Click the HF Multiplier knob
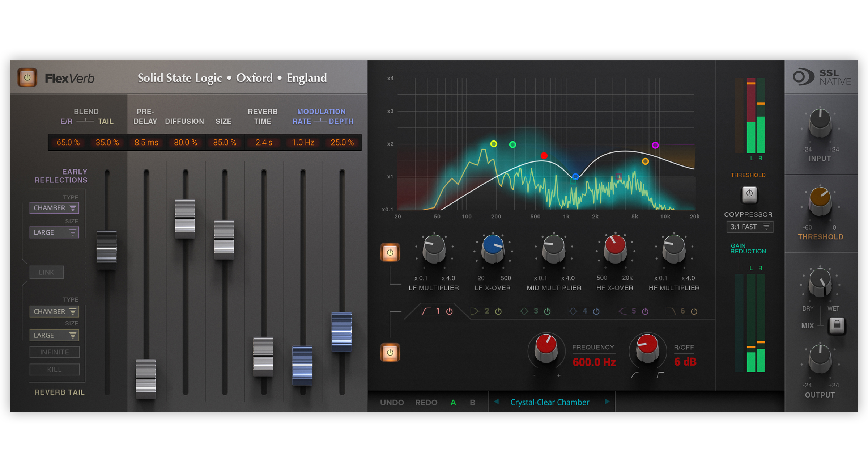The height and width of the screenshot is (475, 868). coord(674,249)
